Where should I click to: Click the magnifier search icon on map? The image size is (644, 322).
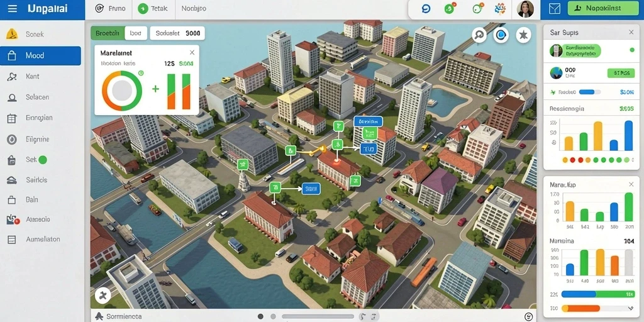point(479,35)
